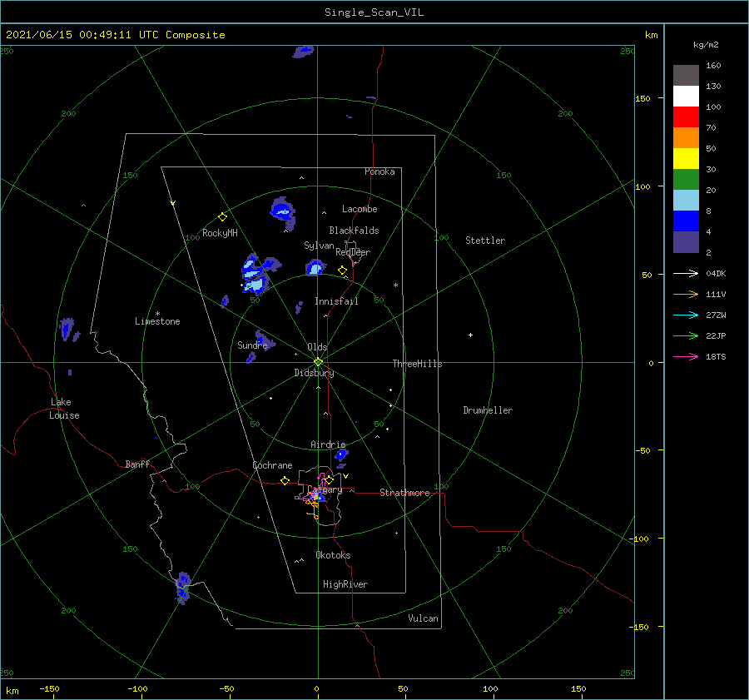Click the yellow diamond marker below RedDeer
This screenshot has width=749, height=700.
(x=342, y=271)
